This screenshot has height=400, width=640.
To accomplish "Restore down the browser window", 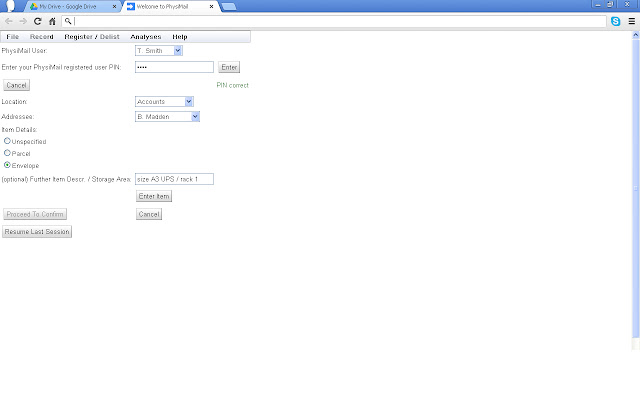I will click(610, 4).
